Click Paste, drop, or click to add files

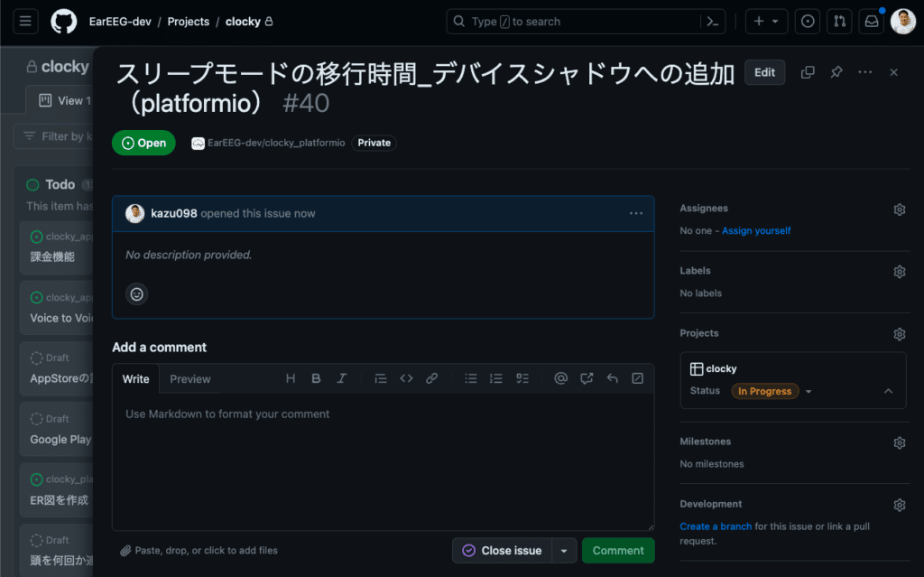coord(199,551)
